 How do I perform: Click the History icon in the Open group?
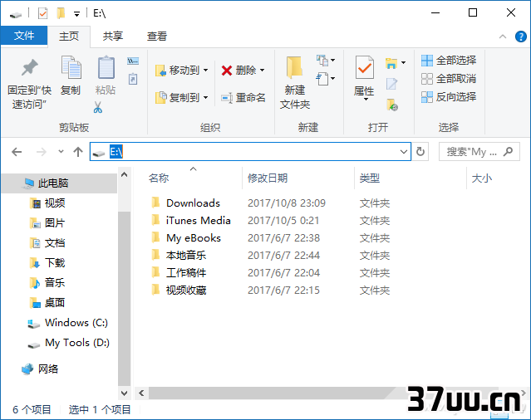(392, 105)
